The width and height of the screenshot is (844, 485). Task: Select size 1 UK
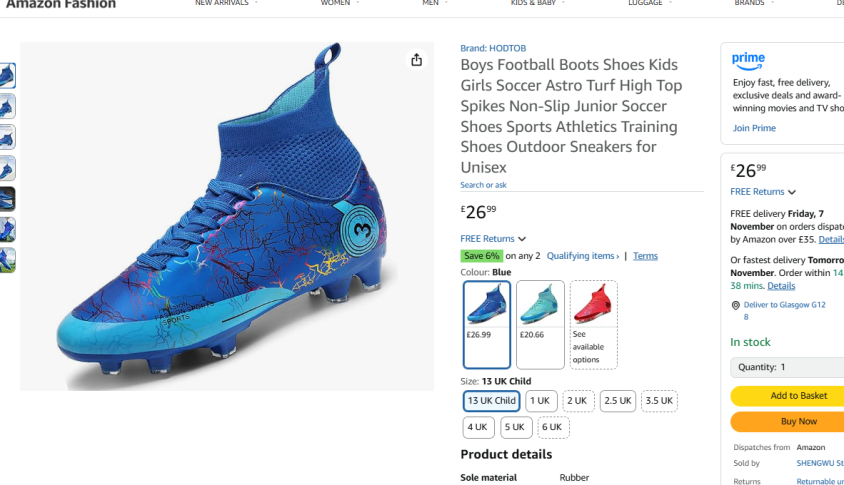point(541,401)
